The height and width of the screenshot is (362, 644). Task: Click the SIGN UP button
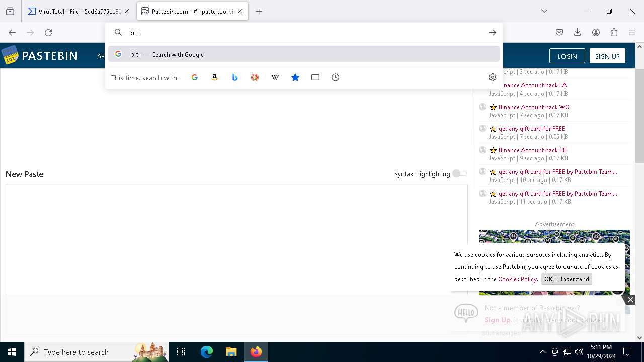(607, 56)
